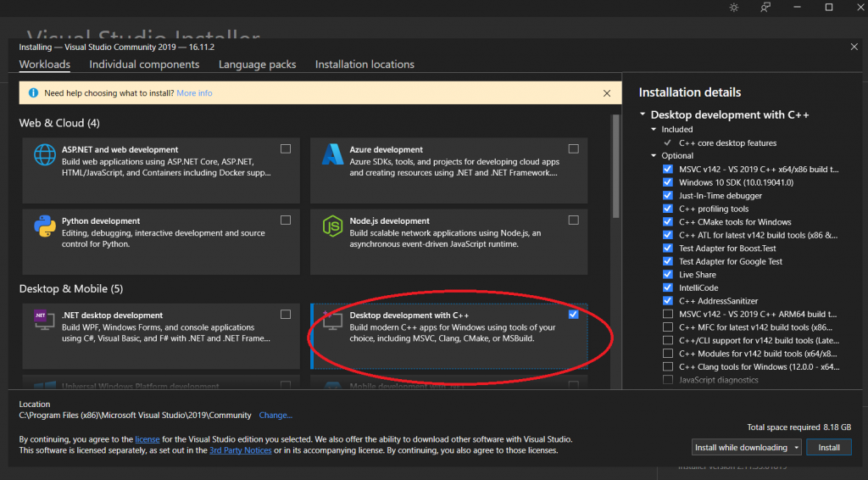The image size is (868, 480).
Task: Check the Python development workload
Action: [x=286, y=220]
